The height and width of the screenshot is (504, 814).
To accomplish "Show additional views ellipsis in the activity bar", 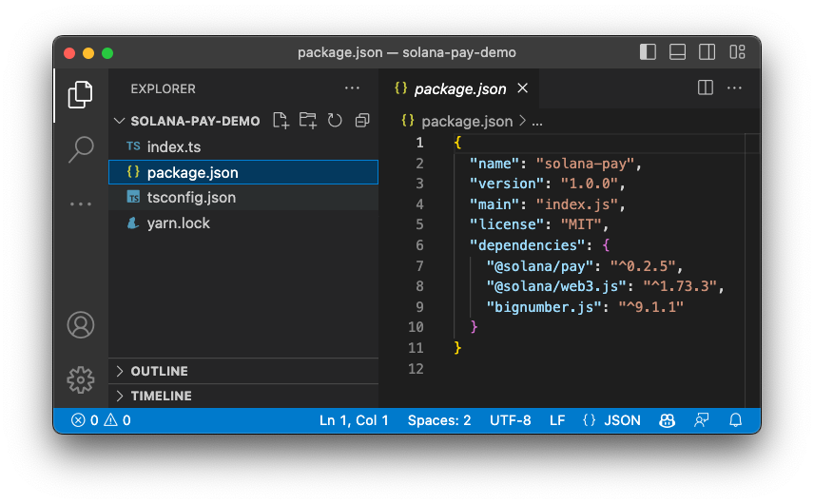I will pos(81,204).
